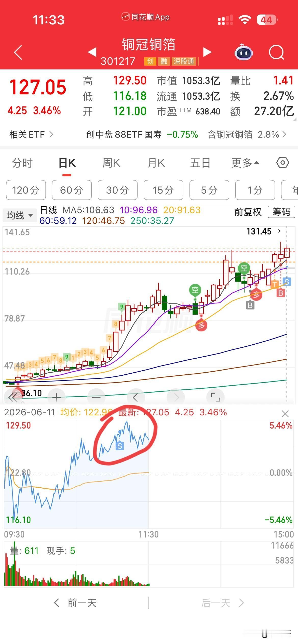Tap the 量: 611 volume readout
The width and height of the screenshot is (298, 644).
pos(24,551)
